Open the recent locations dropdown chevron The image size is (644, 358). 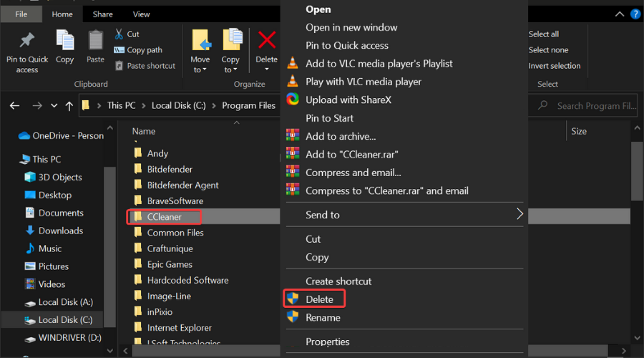[54, 106]
